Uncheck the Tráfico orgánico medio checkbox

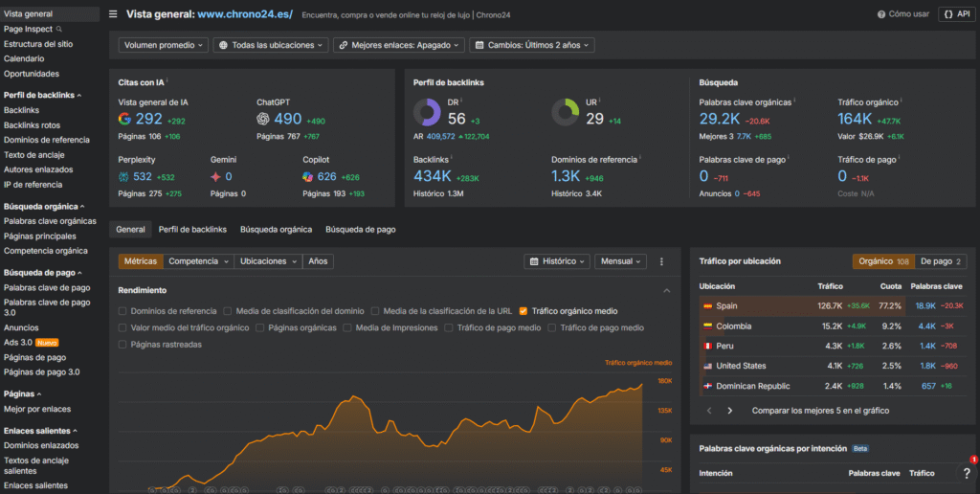(523, 311)
